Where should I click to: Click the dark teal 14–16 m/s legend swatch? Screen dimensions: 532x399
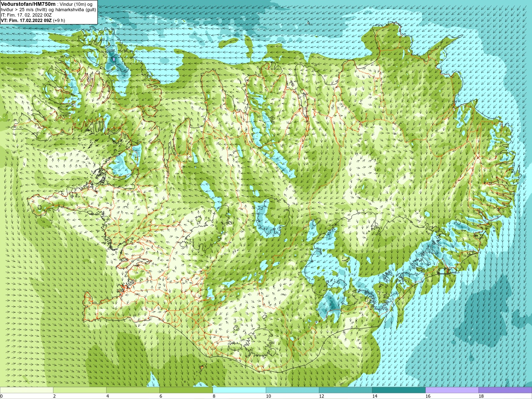click(x=399, y=390)
